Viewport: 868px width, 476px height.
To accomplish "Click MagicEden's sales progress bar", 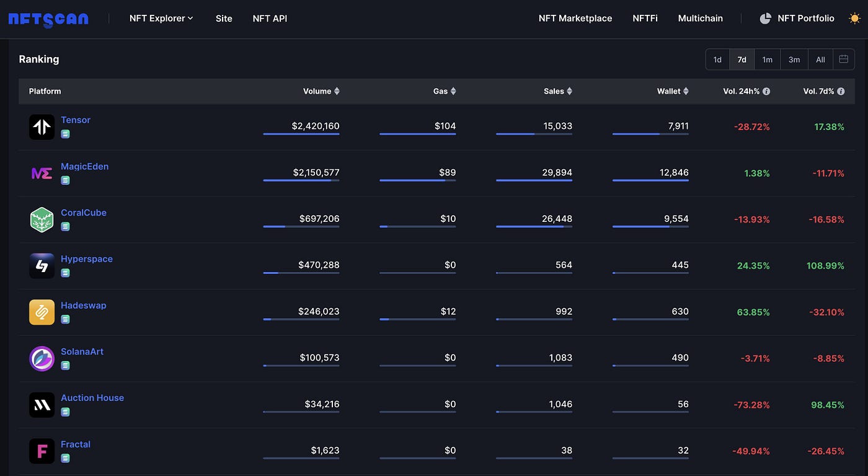I will 534,180.
